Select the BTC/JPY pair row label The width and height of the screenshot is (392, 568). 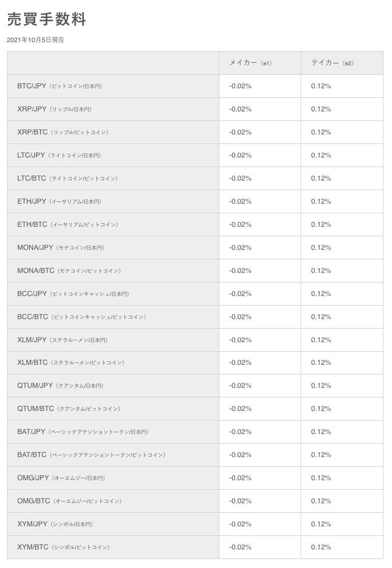coord(60,86)
